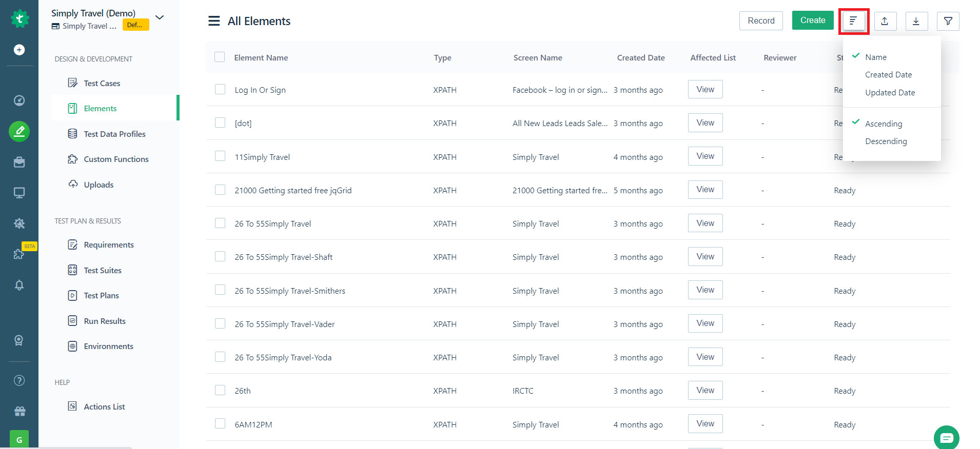980x449 pixels.
Task: Click the Def... version badge
Action: coord(135,25)
